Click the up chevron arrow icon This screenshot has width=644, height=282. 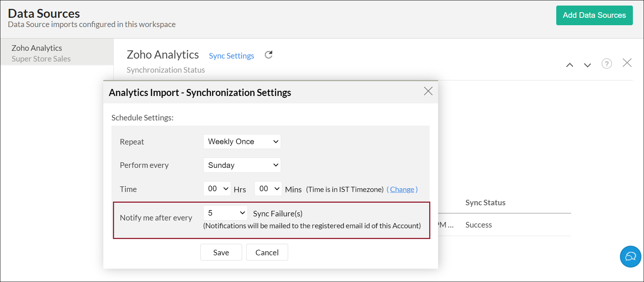[570, 65]
